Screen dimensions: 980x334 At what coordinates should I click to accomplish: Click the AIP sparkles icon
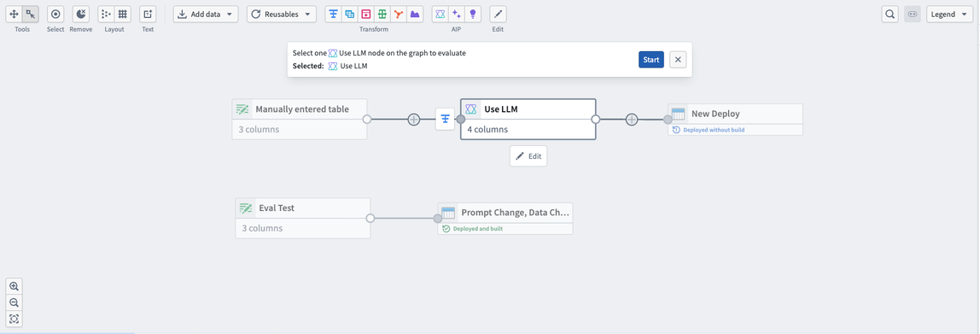(457, 14)
